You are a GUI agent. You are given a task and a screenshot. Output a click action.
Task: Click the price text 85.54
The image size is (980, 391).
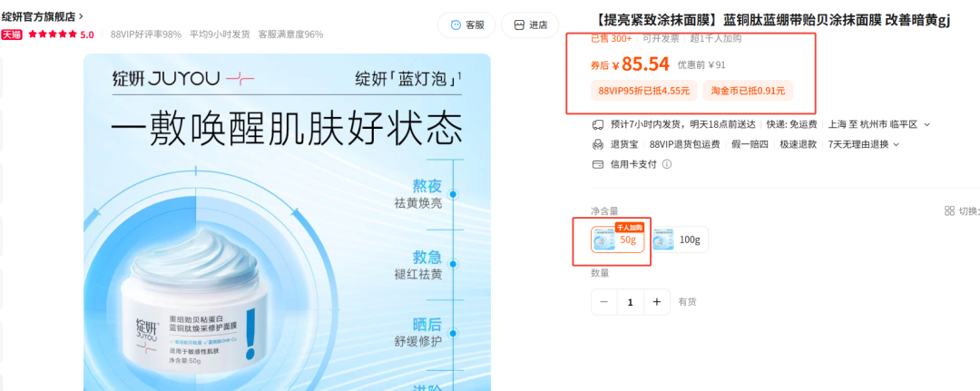click(646, 64)
